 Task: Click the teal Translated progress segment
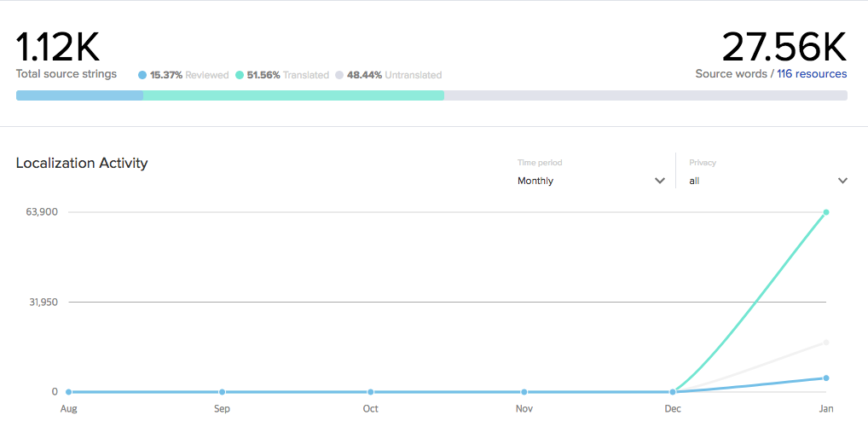(x=293, y=95)
